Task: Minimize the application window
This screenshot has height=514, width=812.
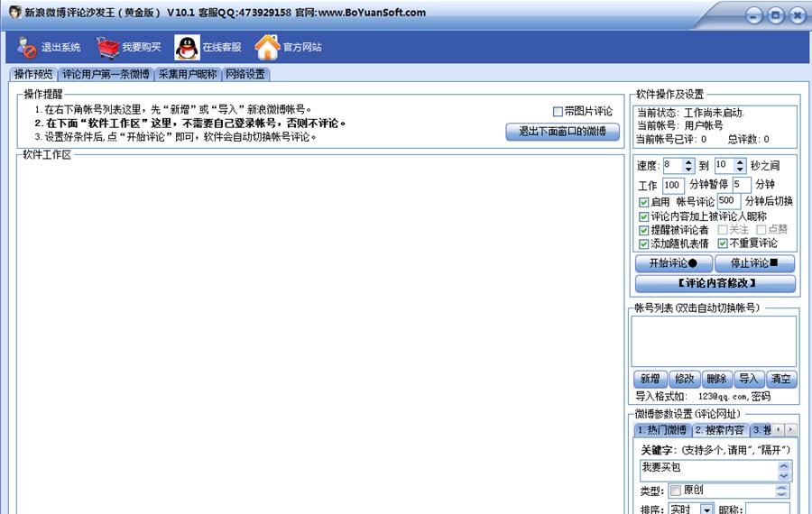Action: [x=753, y=16]
